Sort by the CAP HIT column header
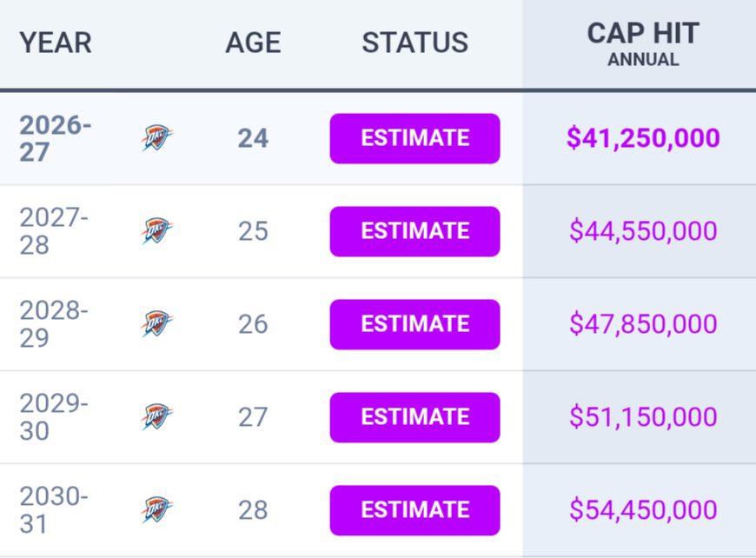The image size is (756, 558). pyautogui.click(x=643, y=34)
